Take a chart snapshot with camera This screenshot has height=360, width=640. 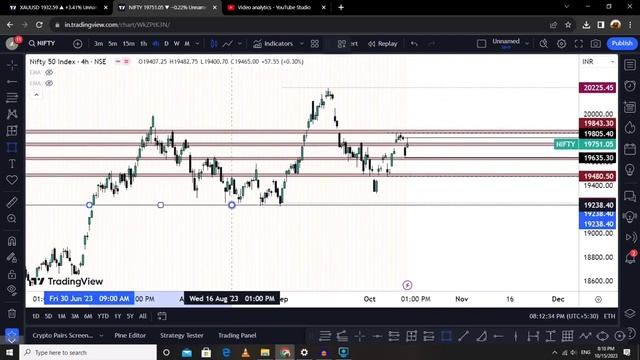coord(596,44)
